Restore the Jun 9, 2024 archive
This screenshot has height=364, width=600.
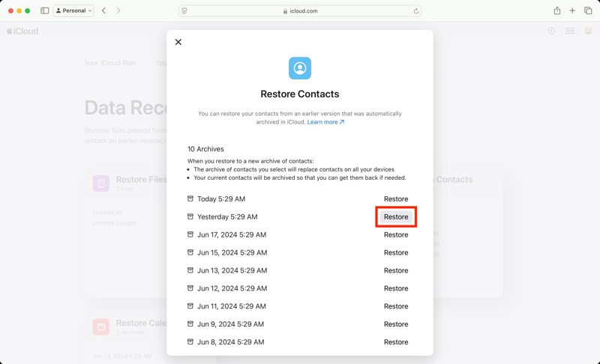click(396, 324)
